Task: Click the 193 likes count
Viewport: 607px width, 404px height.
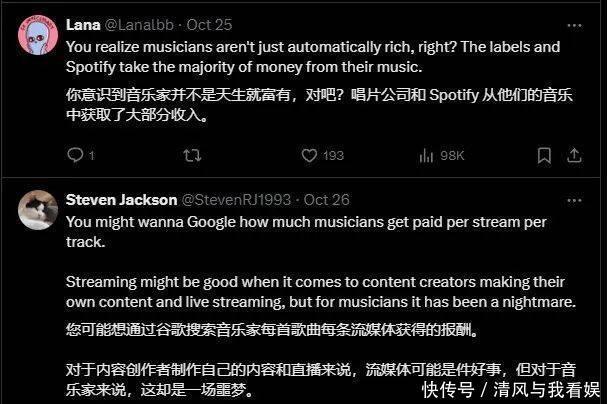Action: pos(333,156)
